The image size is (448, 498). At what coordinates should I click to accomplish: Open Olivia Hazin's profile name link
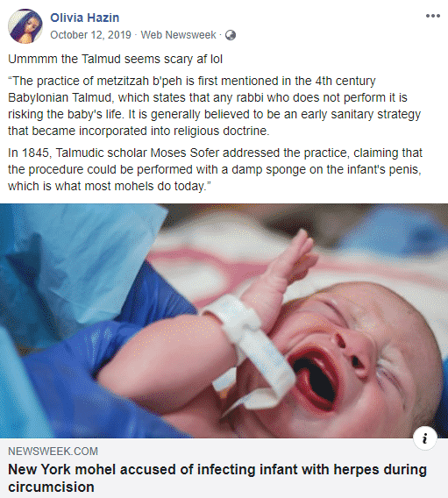coord(85,18)
